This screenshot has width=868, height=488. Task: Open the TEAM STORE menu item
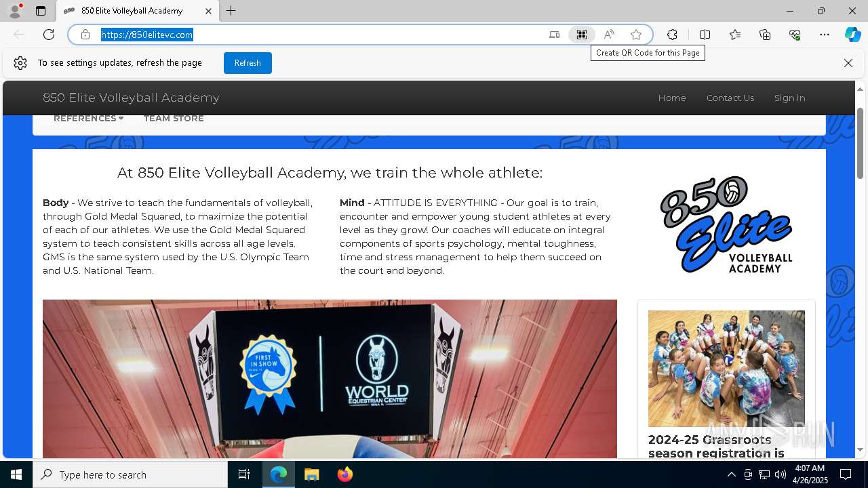[x=174, y=119]
